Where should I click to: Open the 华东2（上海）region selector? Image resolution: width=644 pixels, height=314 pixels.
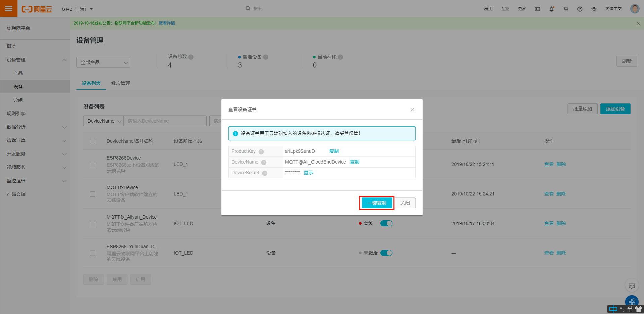tap(76, 9)
